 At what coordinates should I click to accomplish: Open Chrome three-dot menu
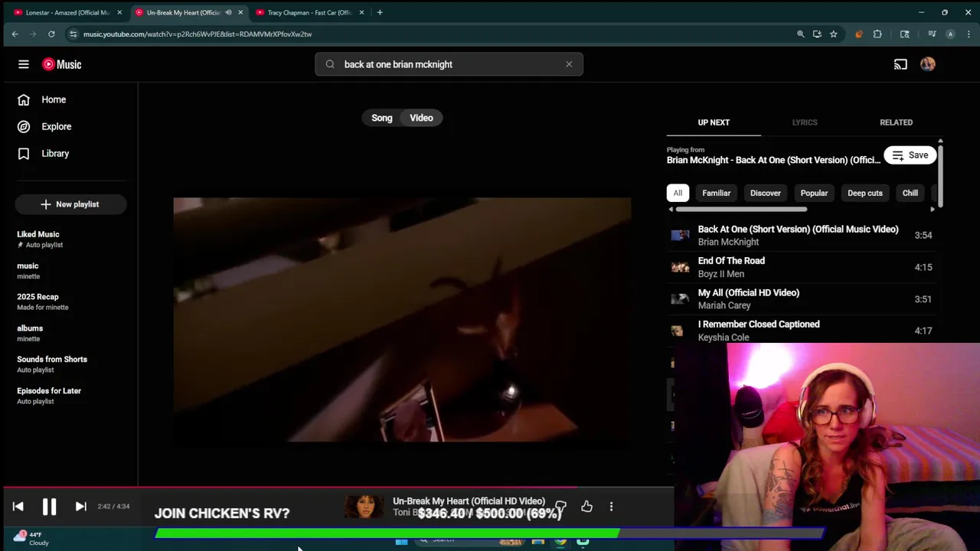click(969, 34)
